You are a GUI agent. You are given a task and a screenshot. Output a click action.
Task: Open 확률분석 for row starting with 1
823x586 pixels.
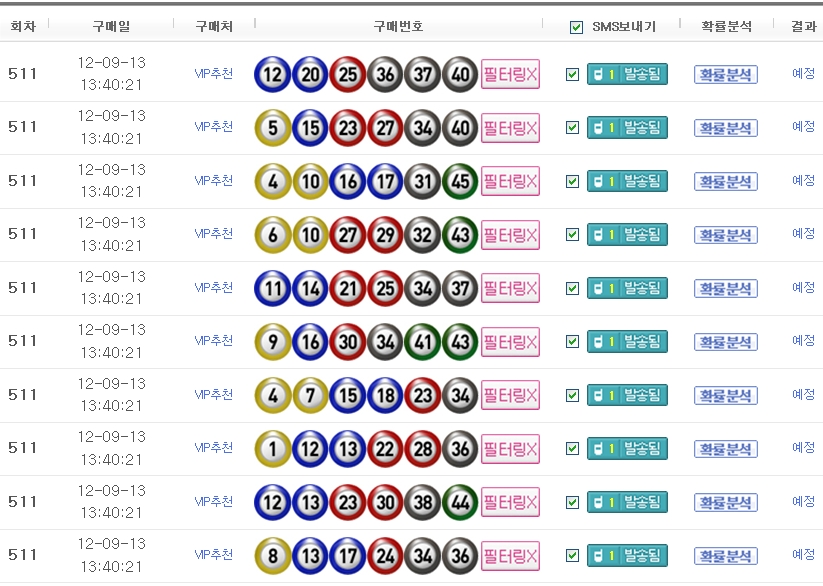tap(725, 449)
